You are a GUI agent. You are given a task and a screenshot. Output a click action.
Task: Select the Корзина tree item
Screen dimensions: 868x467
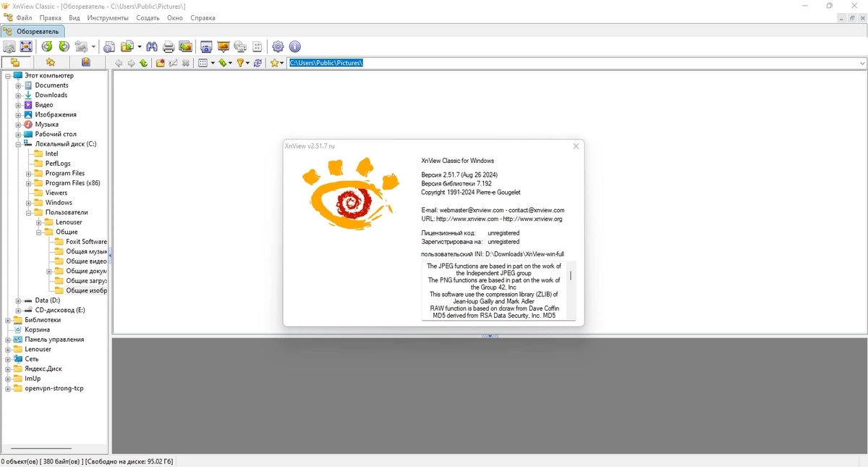pos(37,329)
